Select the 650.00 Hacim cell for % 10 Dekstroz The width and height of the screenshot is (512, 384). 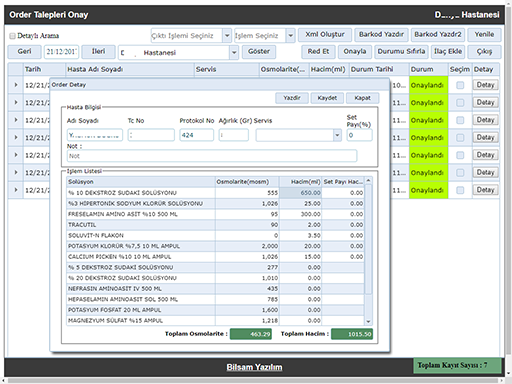(300, 193)
